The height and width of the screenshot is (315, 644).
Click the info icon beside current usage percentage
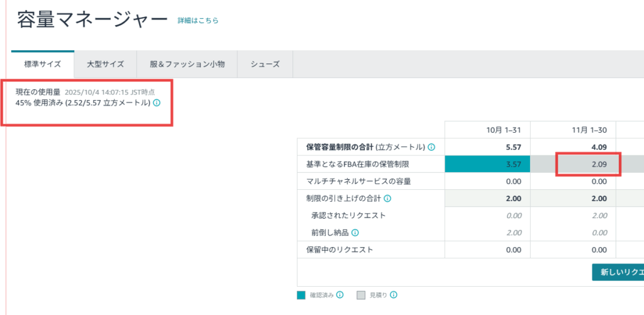coord(157,102)
